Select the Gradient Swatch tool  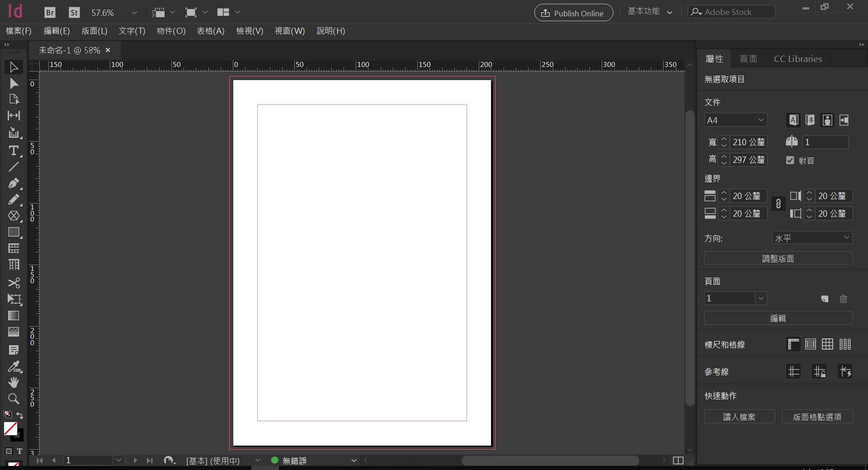point(14,315)
